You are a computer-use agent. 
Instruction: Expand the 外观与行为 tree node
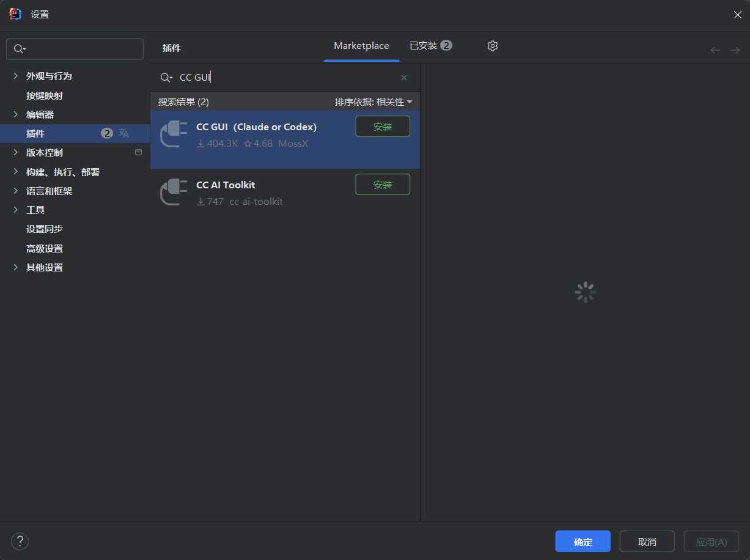tap(16, 76)
